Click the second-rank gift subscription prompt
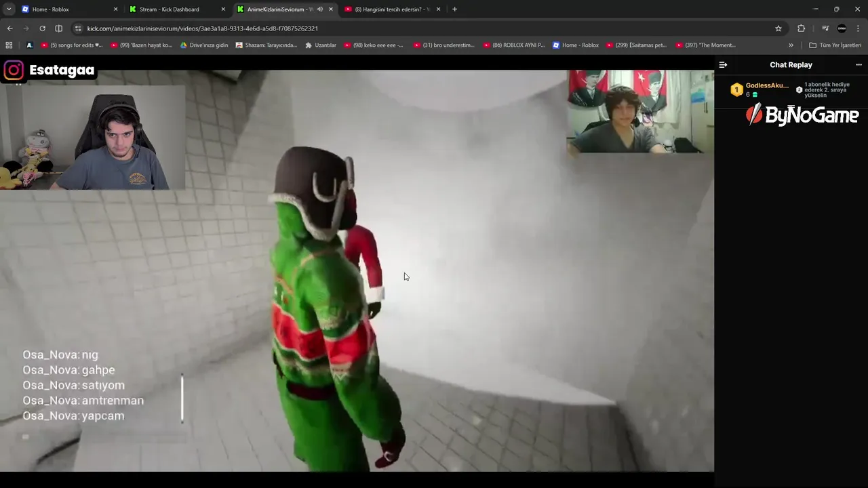Image resolution: width=868 pixels, height=488 pixels. (x=827, y=89)
